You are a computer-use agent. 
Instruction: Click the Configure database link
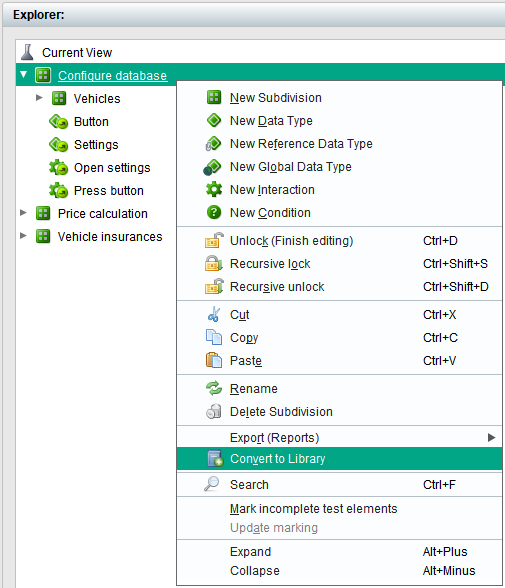click(112, 75)
